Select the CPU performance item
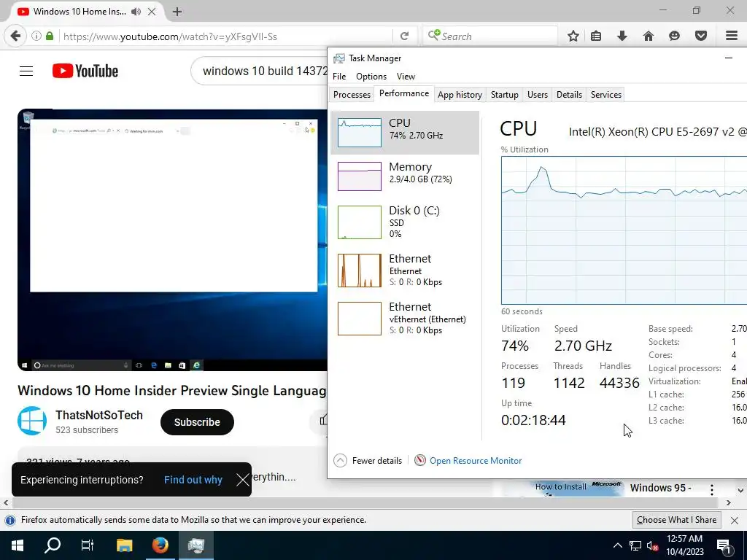The width and height of the screenshot is (747, 560). (404, 133)
